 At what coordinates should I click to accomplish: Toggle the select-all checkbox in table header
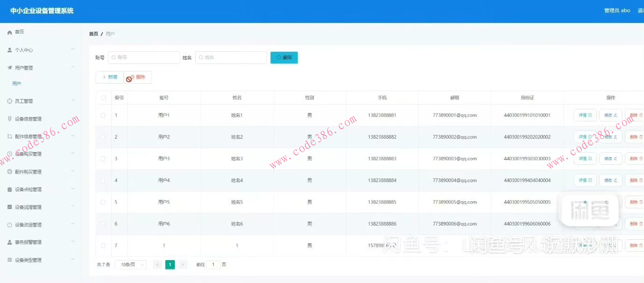pos(103,98)
